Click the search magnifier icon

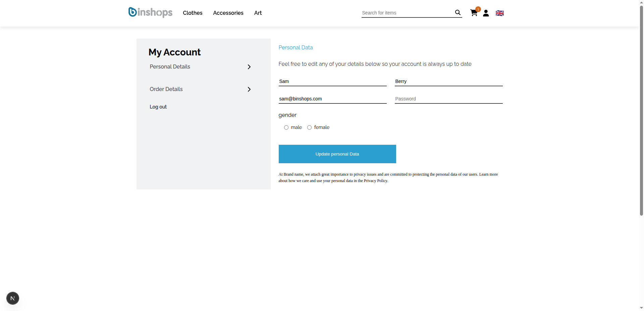pyautogui.click(x=458, y=13)
